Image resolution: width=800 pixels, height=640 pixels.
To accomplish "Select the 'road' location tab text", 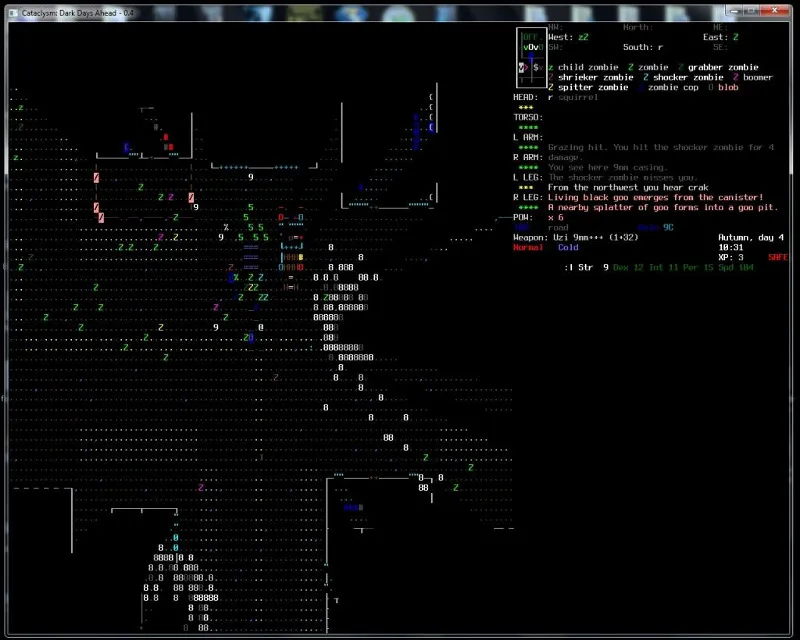I will pyautogui.click(x=559, y=227).
